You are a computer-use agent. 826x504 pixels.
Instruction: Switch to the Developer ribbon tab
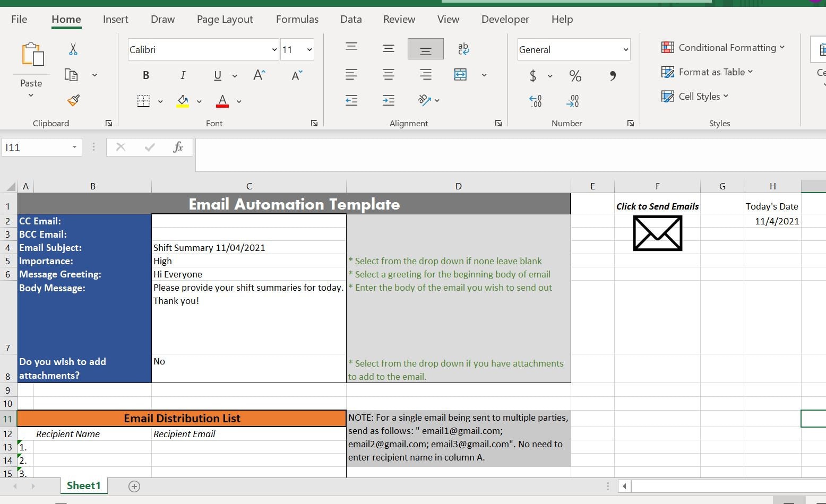(505, 19)
